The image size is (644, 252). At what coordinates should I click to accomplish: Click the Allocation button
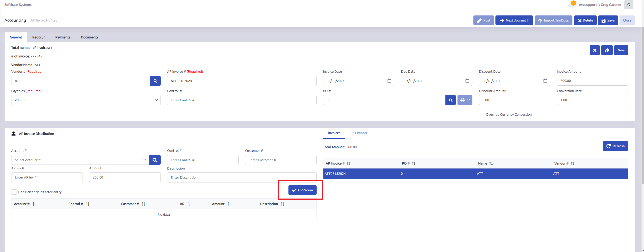tap(302, 190)
